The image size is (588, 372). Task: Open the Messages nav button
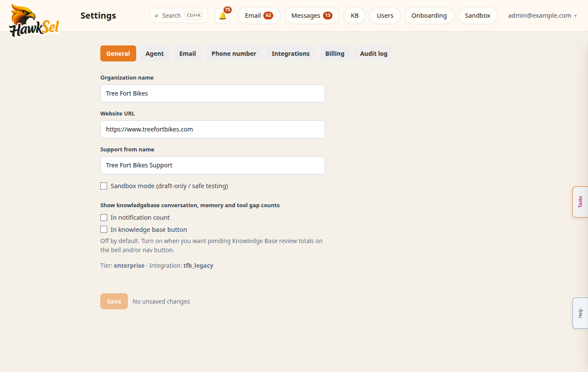pos(312,16)
